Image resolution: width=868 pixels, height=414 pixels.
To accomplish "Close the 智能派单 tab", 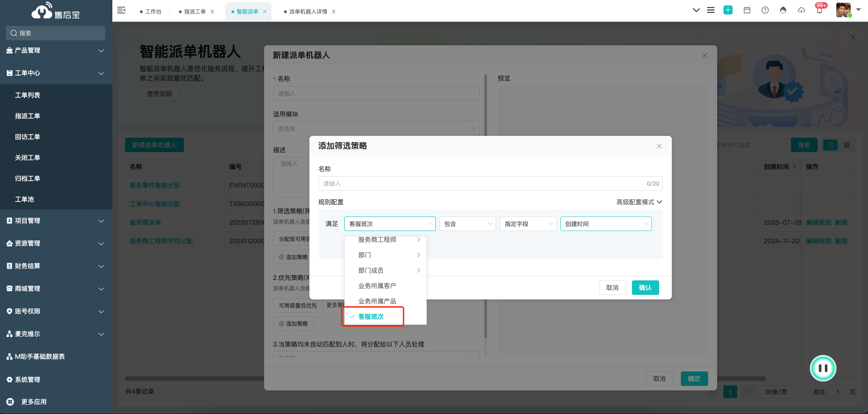I will pyautogui.click(x=265, y=12).
